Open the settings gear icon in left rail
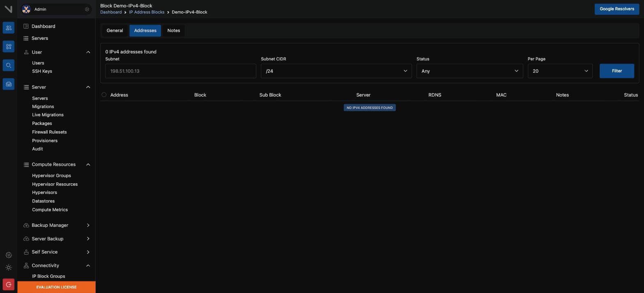 pyautogui.click(x=9, y=255)
